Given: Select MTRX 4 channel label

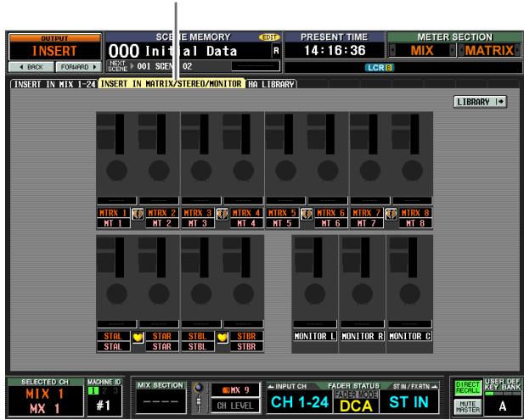Looking at the screenshot, I should point(246,213).
